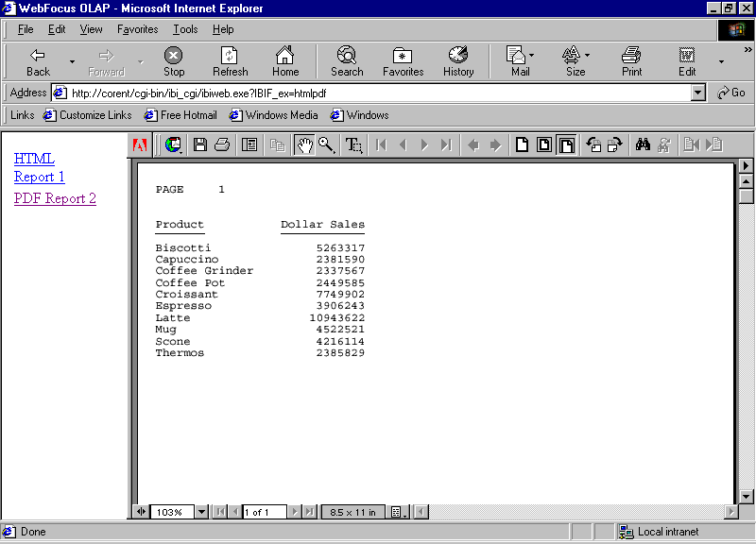Click Refresh in the browser toolbar
The image size is (756, 544).
tap(230, 60)
